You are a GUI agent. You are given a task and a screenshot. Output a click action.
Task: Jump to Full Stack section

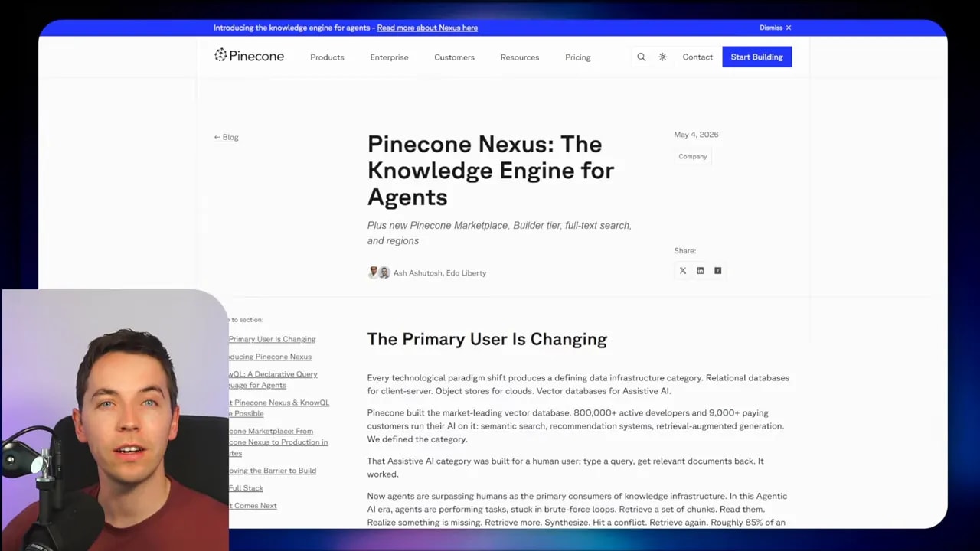pyautogui.click(x=246, y=488)
